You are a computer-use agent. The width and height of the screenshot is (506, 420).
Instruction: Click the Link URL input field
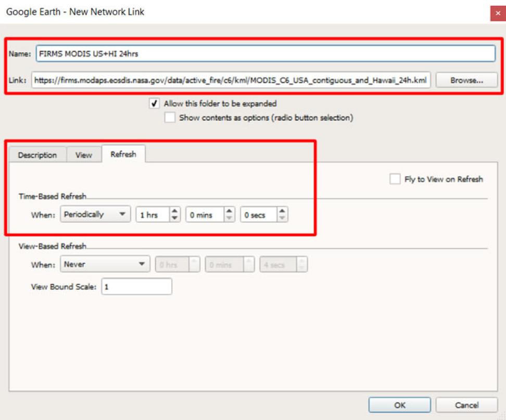pos(231,80)
